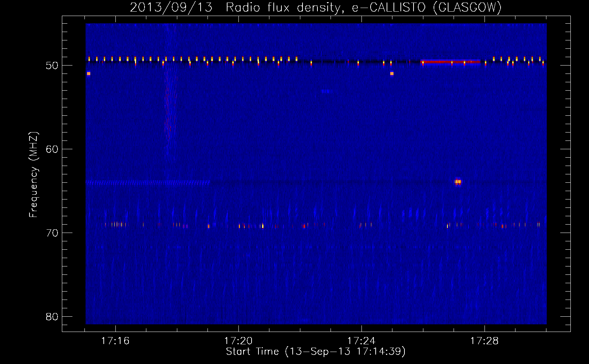Click the 17:24 time tick label
Screen dimensions: 589x364
[361, 341]
